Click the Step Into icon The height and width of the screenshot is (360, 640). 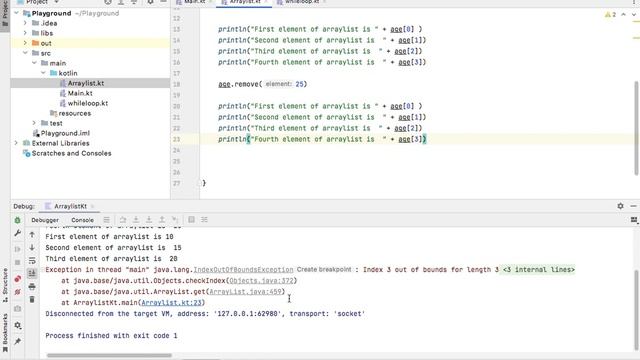tap(149, 220)
